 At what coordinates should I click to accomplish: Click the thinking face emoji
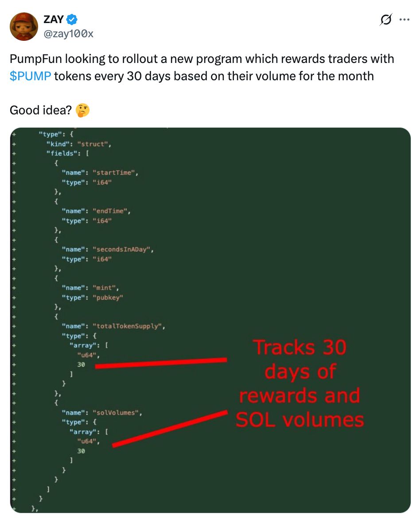point(82,110)
